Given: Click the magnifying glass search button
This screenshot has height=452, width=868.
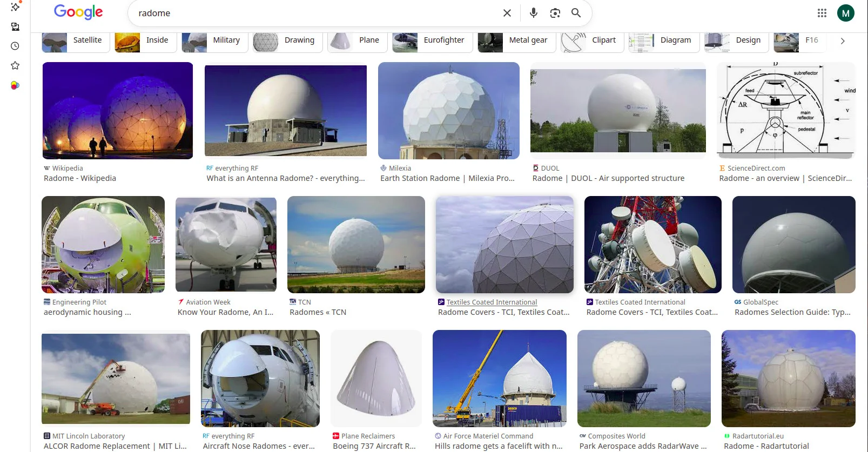Looking at the screenshot, I should (576, 13).
